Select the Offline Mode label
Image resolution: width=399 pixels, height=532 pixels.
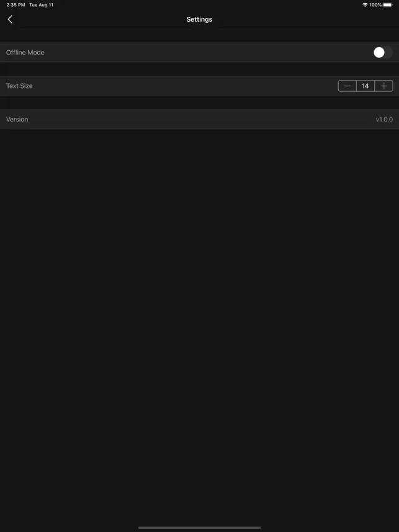[25, 53]
